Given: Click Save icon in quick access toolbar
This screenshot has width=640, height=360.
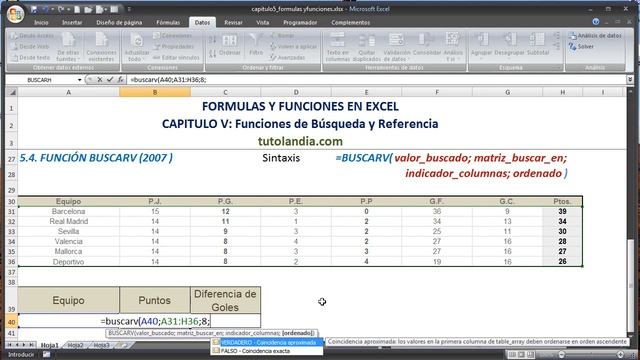Looking at the screenshot, I should pyautogui.click(x=34, y=9).
